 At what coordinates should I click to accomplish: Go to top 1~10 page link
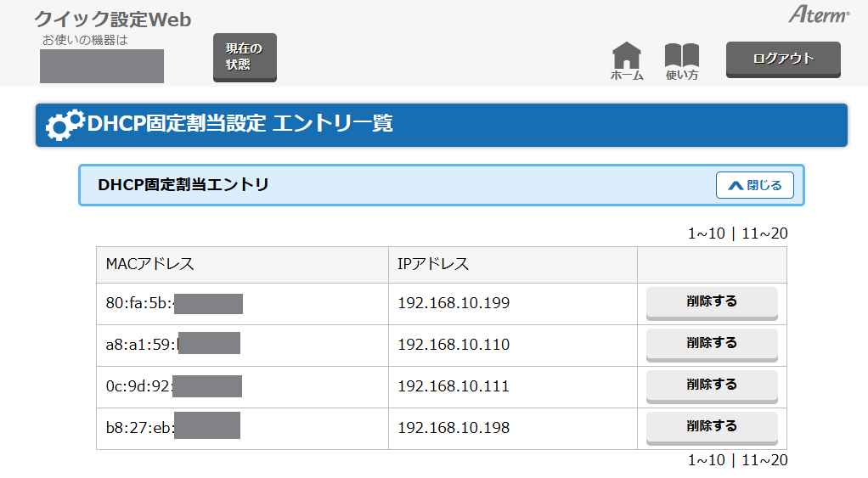tap(706, 233)
